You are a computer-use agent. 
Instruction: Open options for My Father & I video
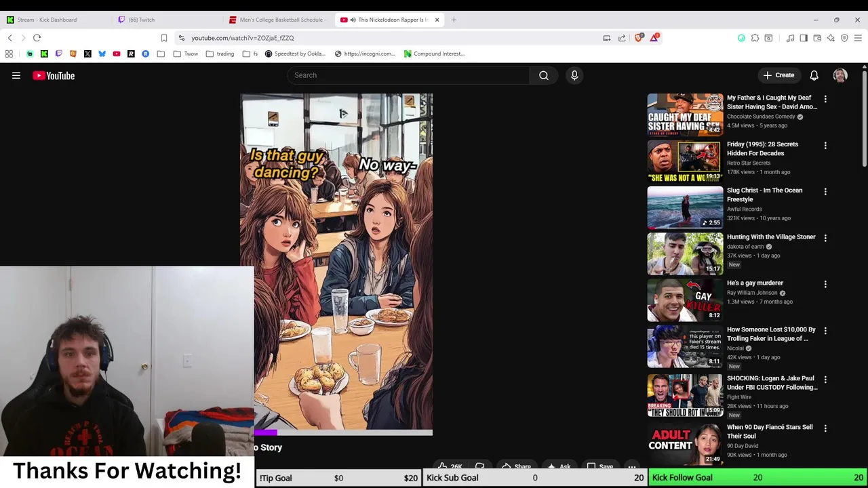825,99
